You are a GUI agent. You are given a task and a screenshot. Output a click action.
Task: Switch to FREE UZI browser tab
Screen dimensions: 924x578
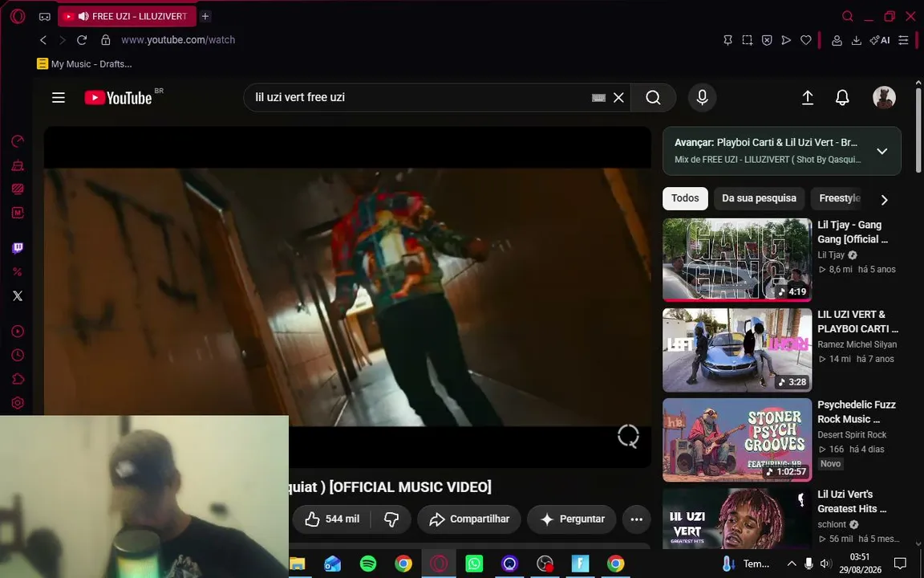127,17
